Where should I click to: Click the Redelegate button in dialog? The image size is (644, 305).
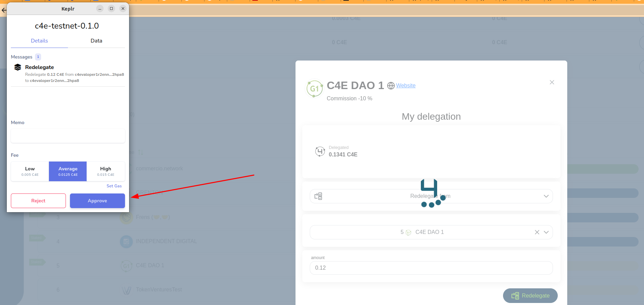coord(530,295)
